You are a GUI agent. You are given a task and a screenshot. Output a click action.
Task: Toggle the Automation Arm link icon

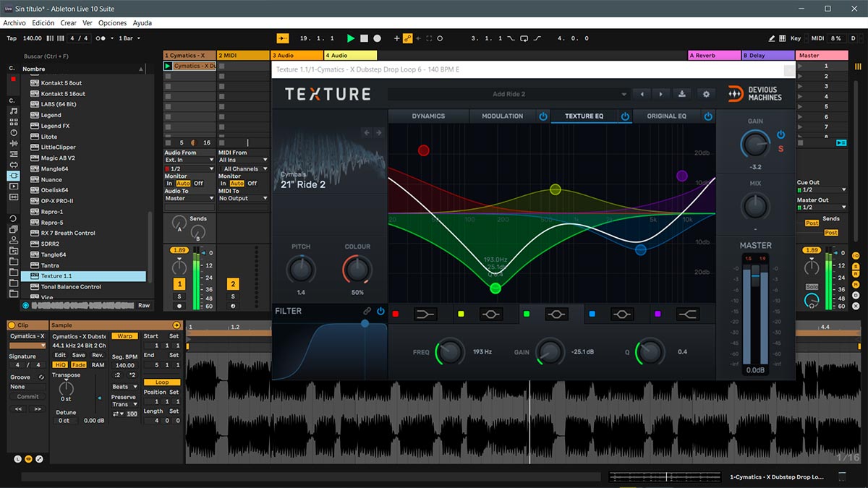click(x=408, y=38)
